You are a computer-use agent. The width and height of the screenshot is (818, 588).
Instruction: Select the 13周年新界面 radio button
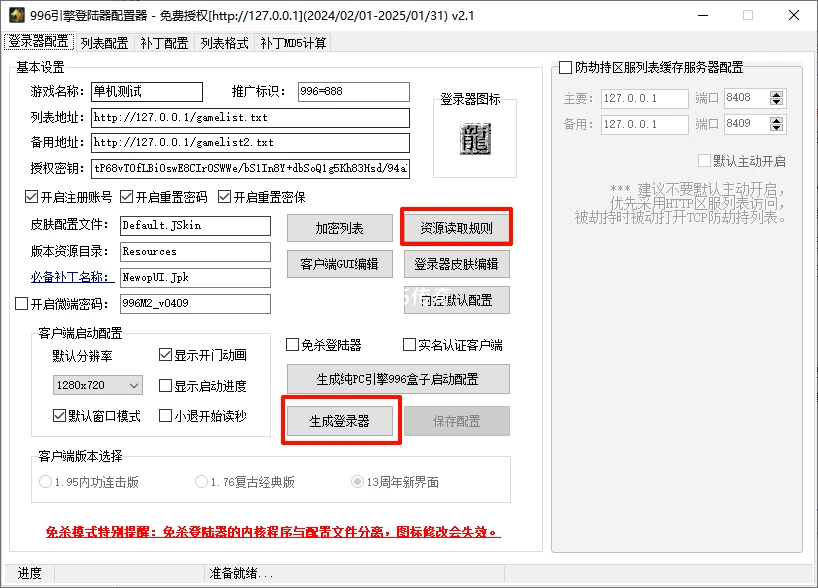[357, 482]
